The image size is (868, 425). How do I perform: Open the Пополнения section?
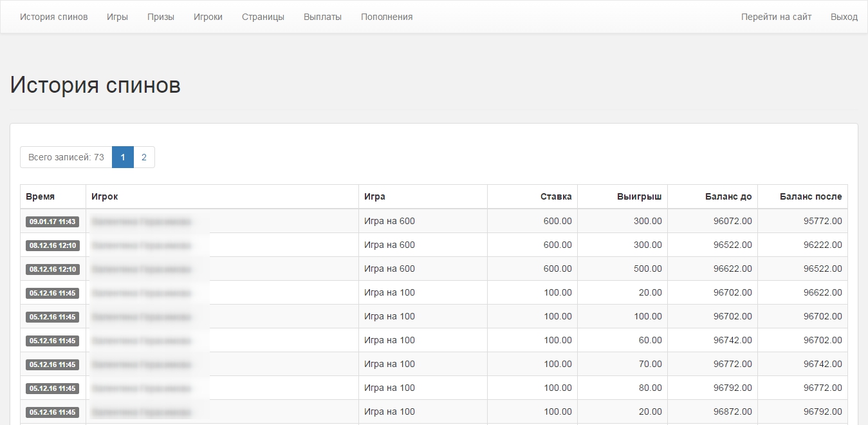point(387,17)
